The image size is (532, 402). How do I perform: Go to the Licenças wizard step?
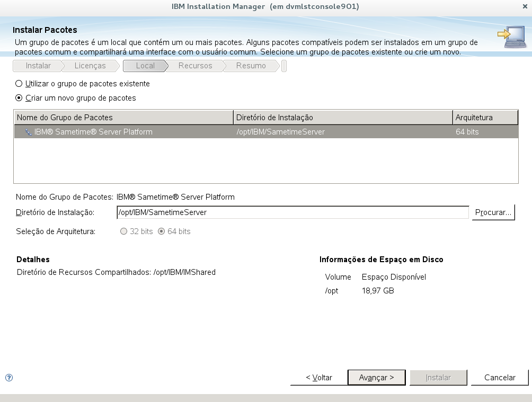pyautogui.click(x=90, y=66)
